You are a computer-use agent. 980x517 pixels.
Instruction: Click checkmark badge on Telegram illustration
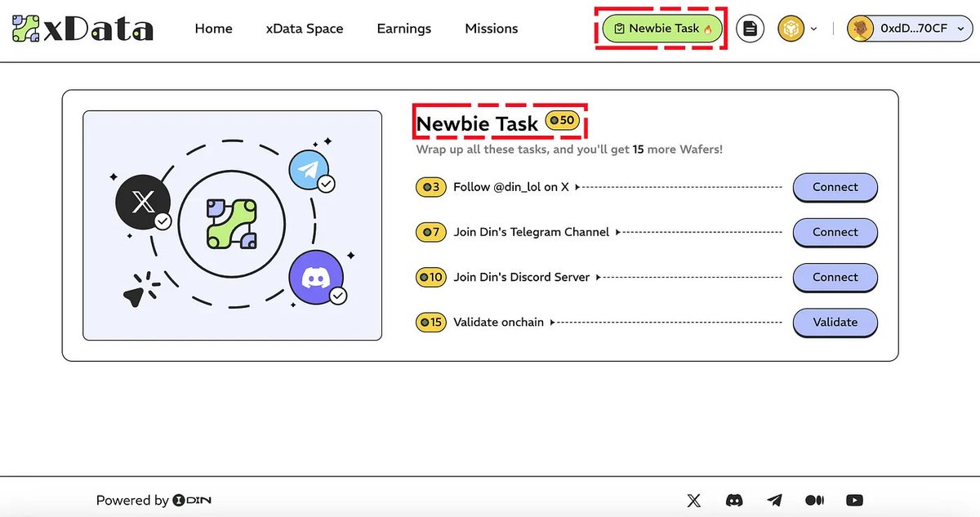(326, 184)
